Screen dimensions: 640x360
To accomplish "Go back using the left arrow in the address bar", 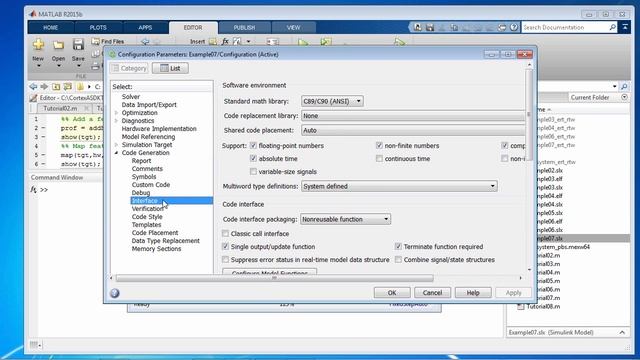I will 33,87.
